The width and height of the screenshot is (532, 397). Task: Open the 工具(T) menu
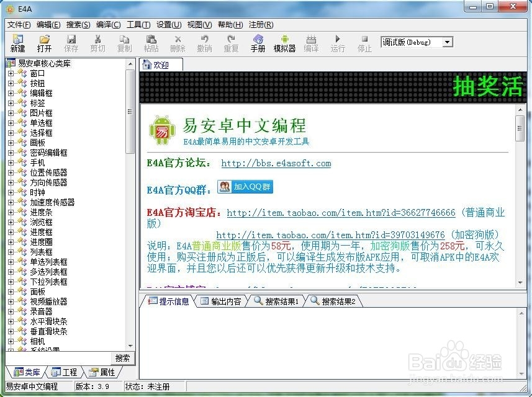click(138, 25)
